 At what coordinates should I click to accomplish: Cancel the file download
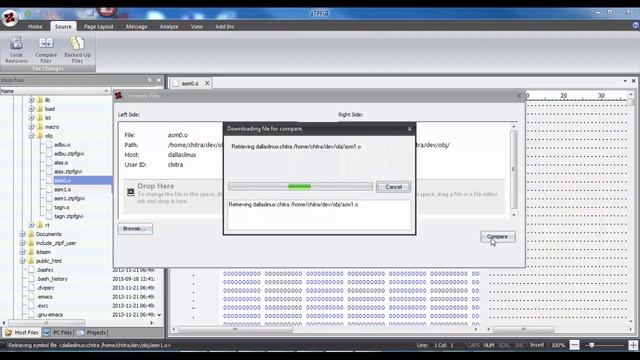pyautogui.click(x=393, y=187)
